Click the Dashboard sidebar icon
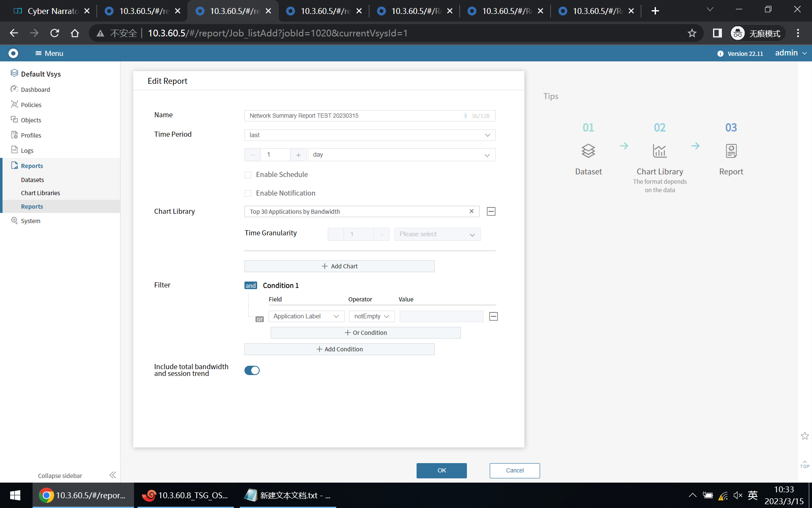The width and height of the screenshot is (812, 508). pos(14,89)
